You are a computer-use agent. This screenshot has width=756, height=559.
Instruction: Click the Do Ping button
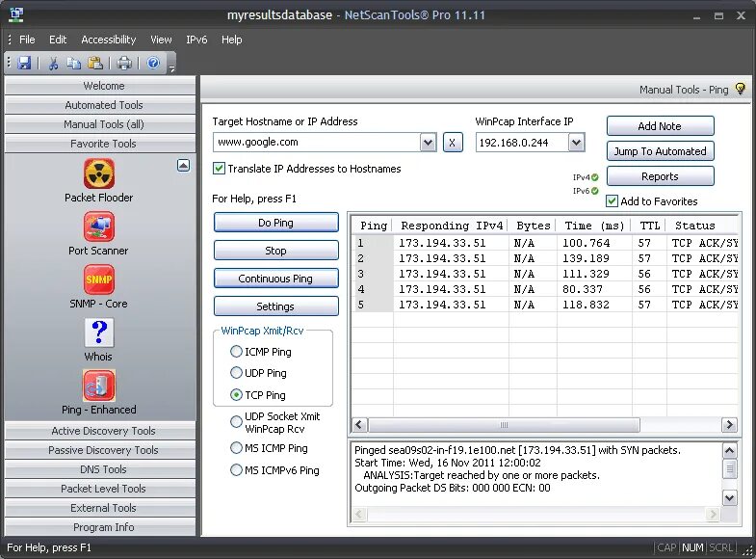point(275,223)
